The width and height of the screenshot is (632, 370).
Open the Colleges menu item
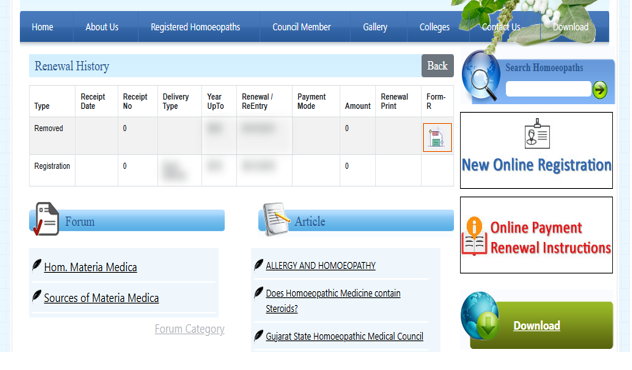pos(434,27)
